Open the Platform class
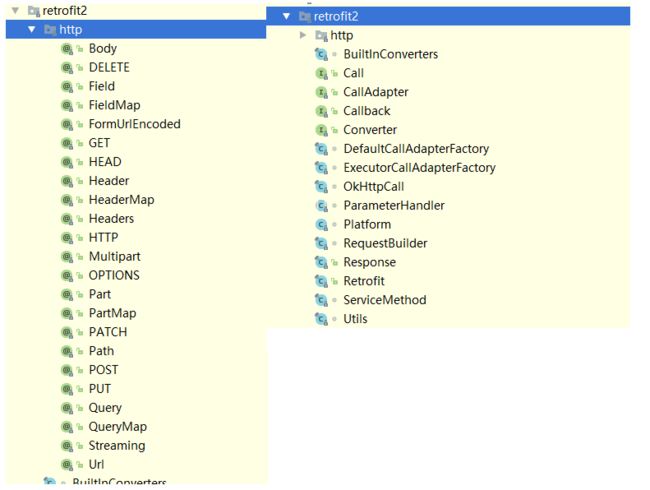Viewport: 650px width, 490px height. [x=367, y=225]
